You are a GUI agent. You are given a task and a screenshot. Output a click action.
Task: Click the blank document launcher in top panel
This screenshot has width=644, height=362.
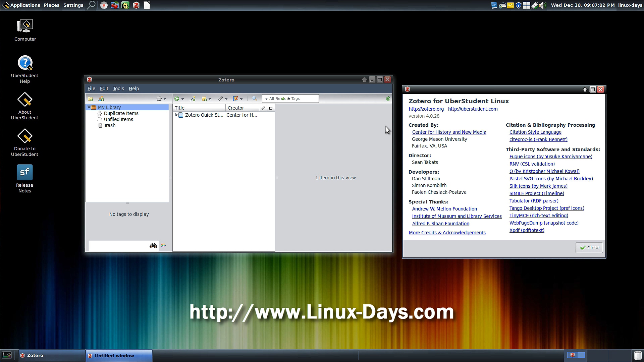point(147,5)
